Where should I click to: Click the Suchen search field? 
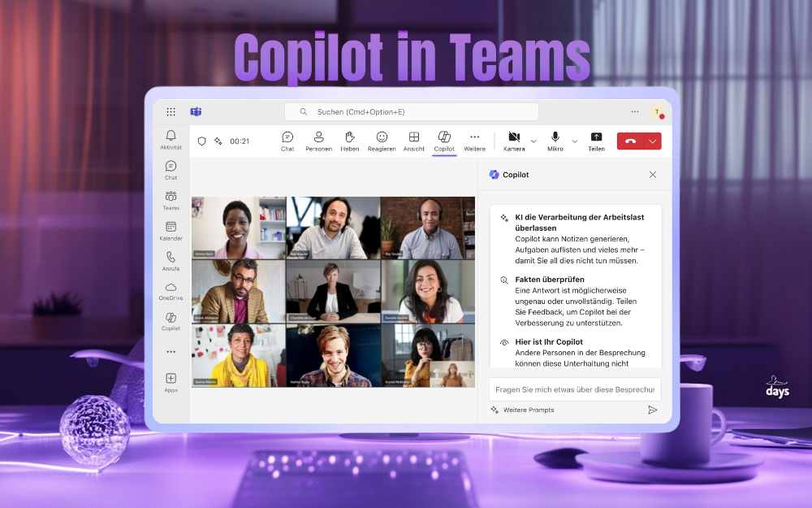412,112
